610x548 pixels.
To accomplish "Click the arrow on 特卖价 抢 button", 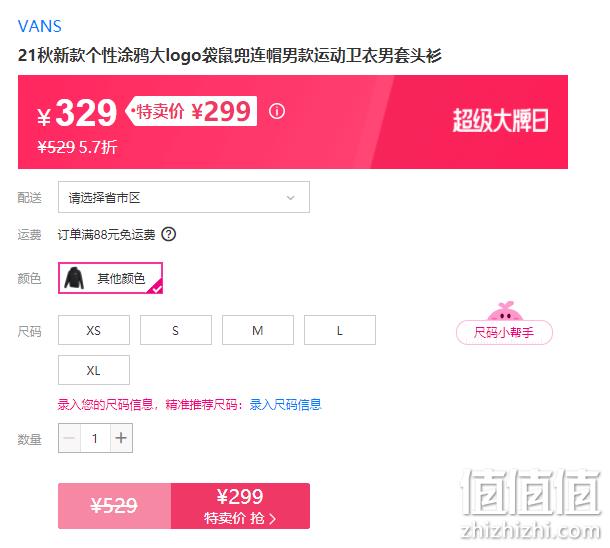I will coord(272,519).
